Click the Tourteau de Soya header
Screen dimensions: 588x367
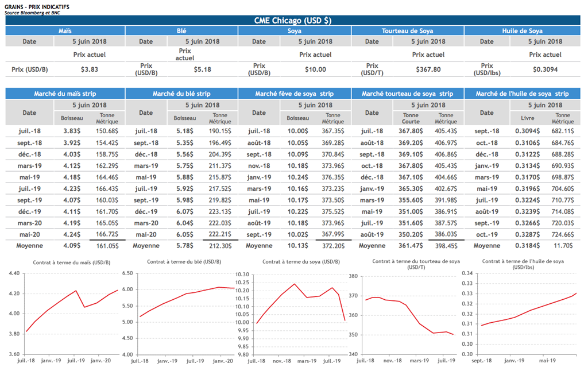click(407, 31)
